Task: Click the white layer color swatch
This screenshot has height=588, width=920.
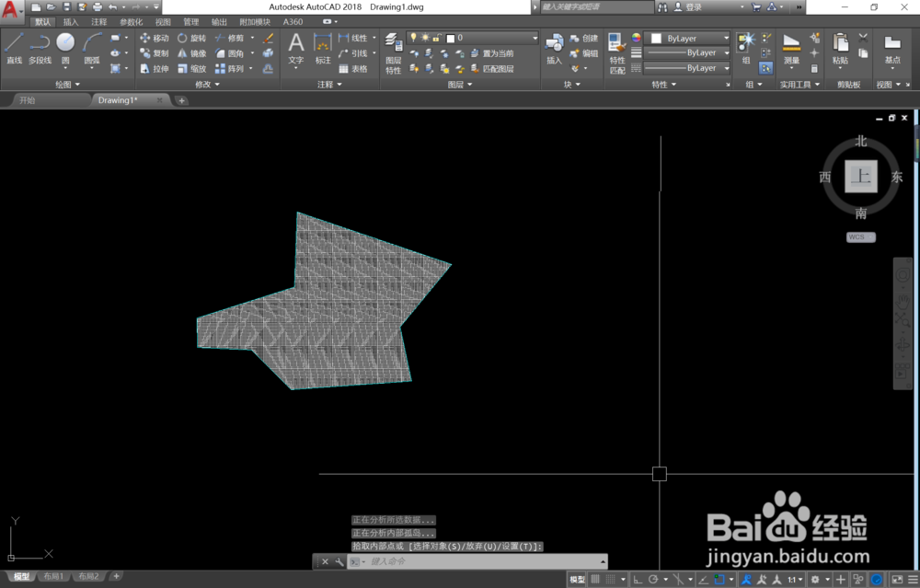Action: click(451, 38)
